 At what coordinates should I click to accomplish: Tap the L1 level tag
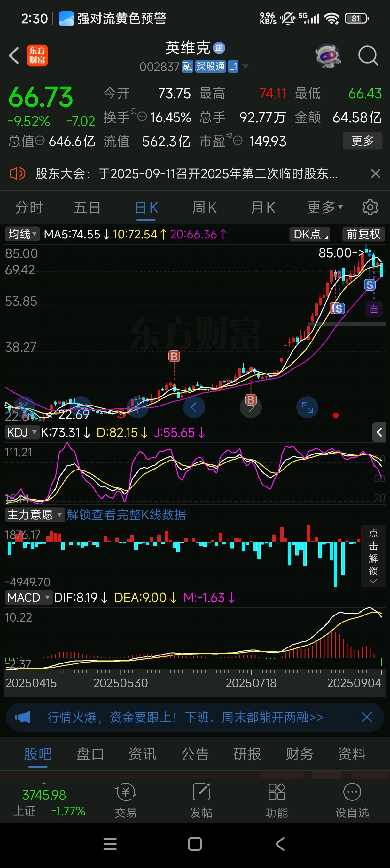click(233, 66)
